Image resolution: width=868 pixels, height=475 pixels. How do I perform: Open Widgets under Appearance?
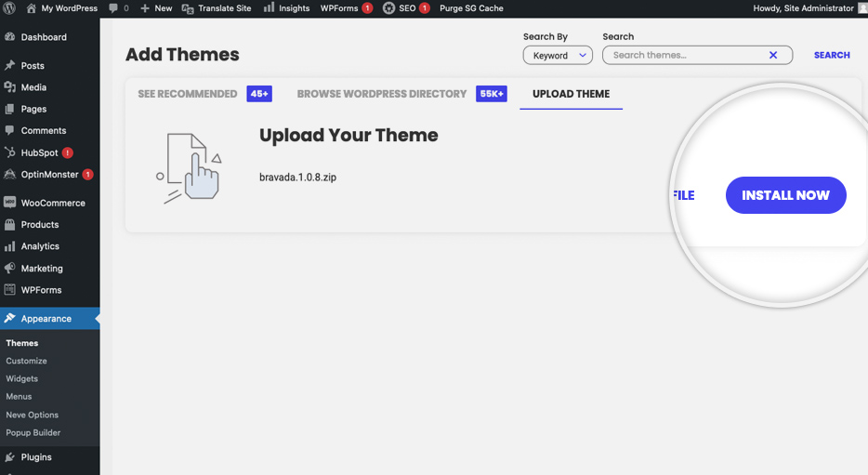coord(22,378)
